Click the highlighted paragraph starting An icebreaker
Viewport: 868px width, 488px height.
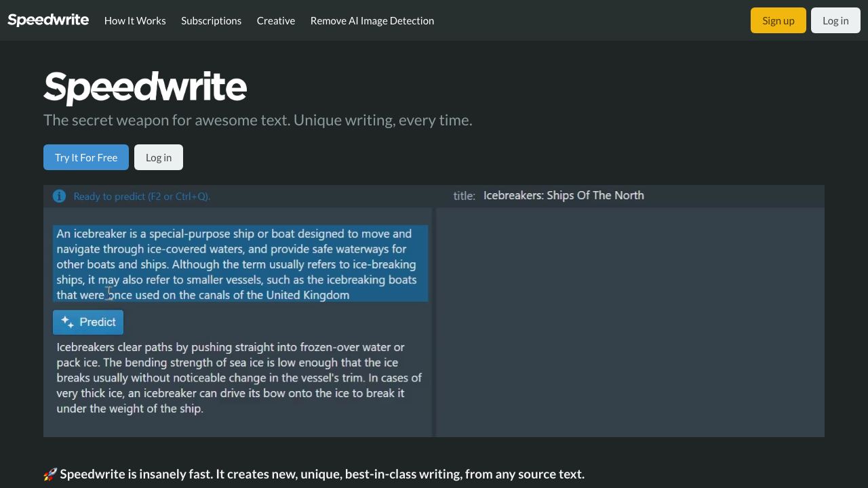(x=241, y=264)
